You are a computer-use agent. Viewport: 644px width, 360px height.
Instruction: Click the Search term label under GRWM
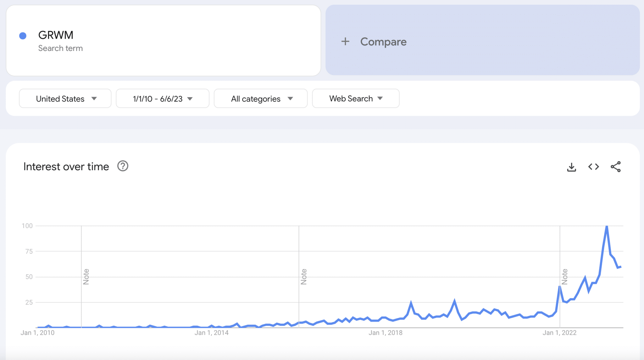click(60, 48)
